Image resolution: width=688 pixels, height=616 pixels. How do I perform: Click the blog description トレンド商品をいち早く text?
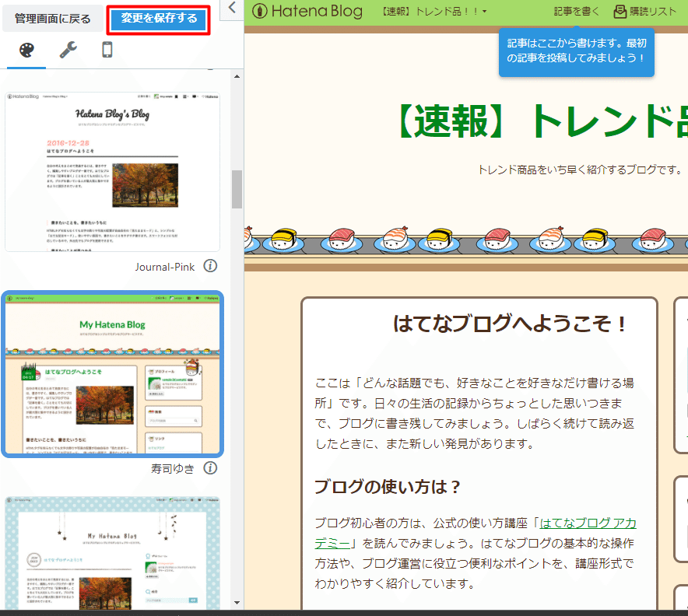[x=580, y=170]
